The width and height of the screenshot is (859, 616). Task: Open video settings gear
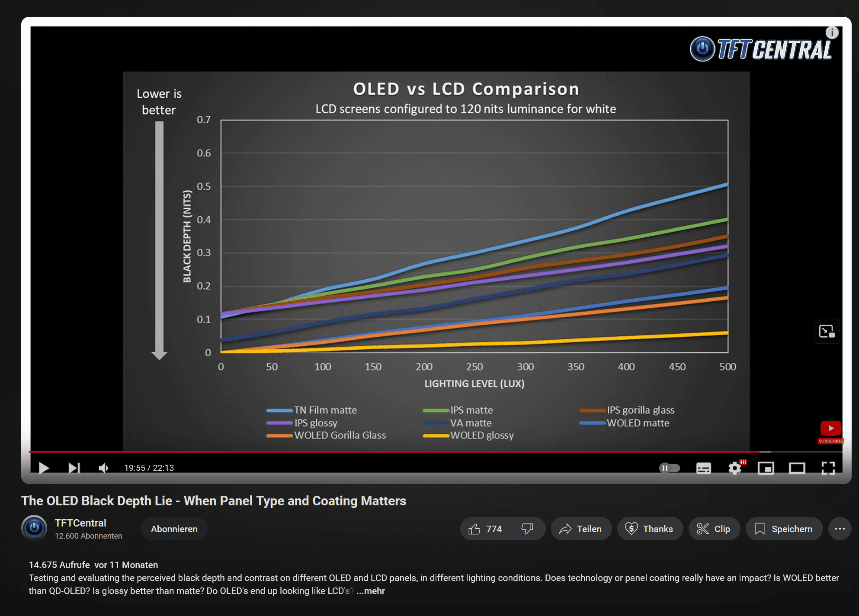[x=735, y=468]
